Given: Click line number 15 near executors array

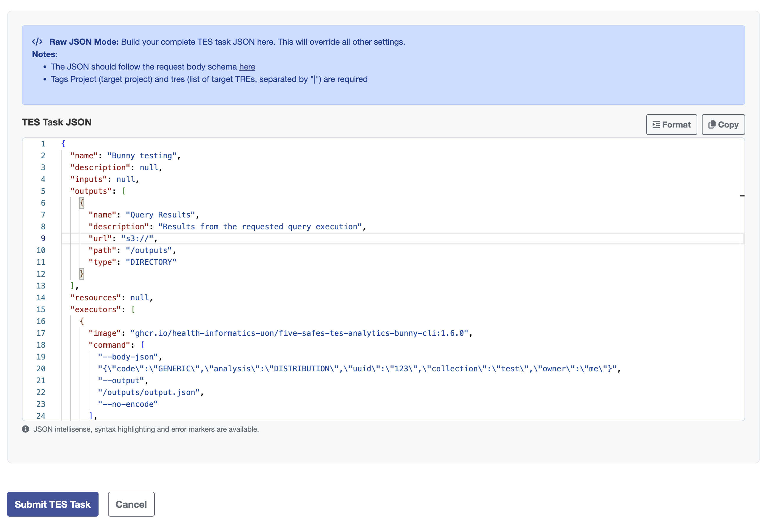Looking at the screenshot, I should click(x=41, y=309).
